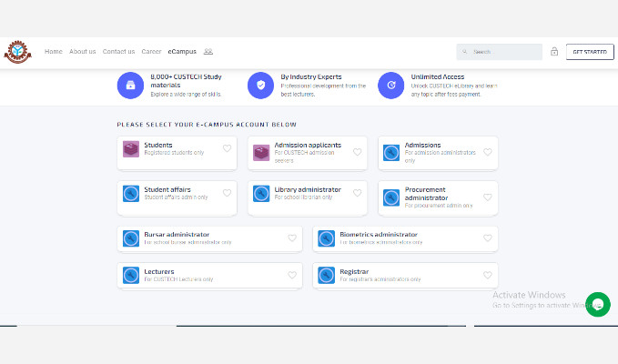Open the eCampus menu item
Screen dimensions: 618x364
point(182,52)
